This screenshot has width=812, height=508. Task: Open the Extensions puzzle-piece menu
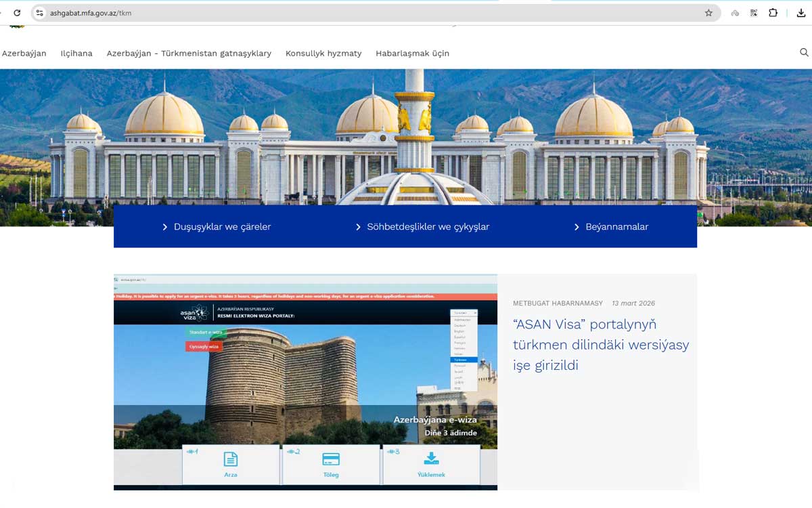tap(773, 13)
